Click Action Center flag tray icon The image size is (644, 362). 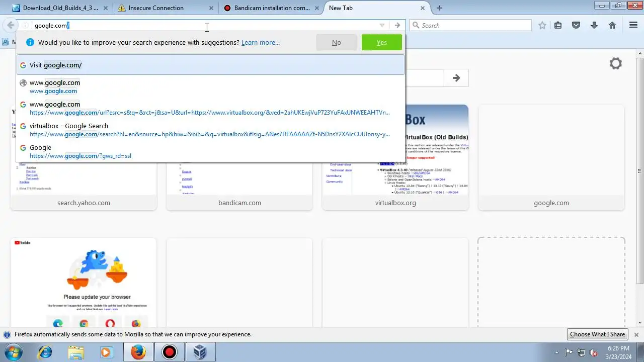569,352
